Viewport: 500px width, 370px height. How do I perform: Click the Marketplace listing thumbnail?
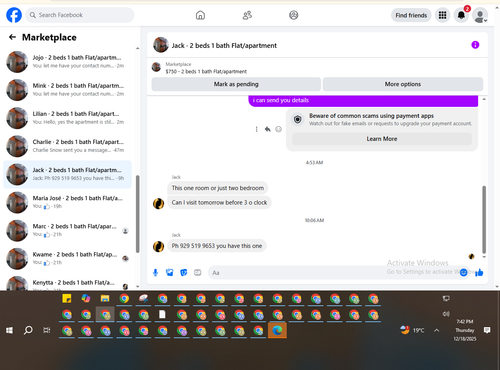click(156, 67)
